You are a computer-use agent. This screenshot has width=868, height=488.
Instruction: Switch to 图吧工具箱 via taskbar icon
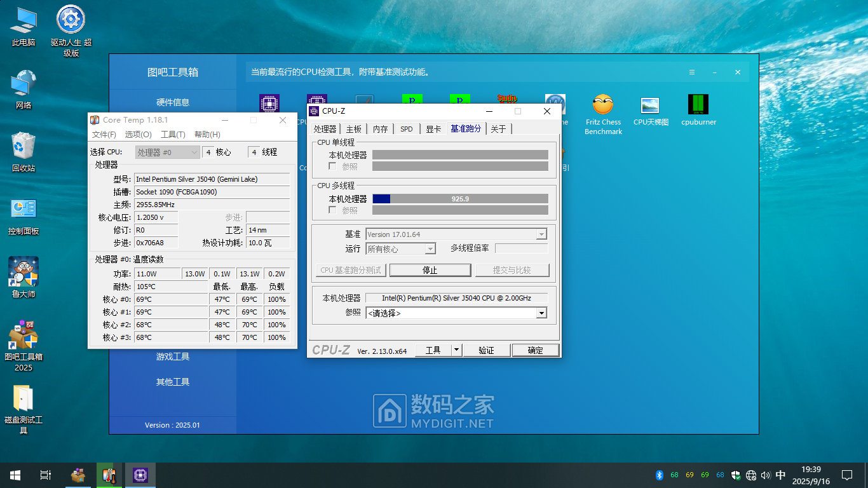coord(79,475)
